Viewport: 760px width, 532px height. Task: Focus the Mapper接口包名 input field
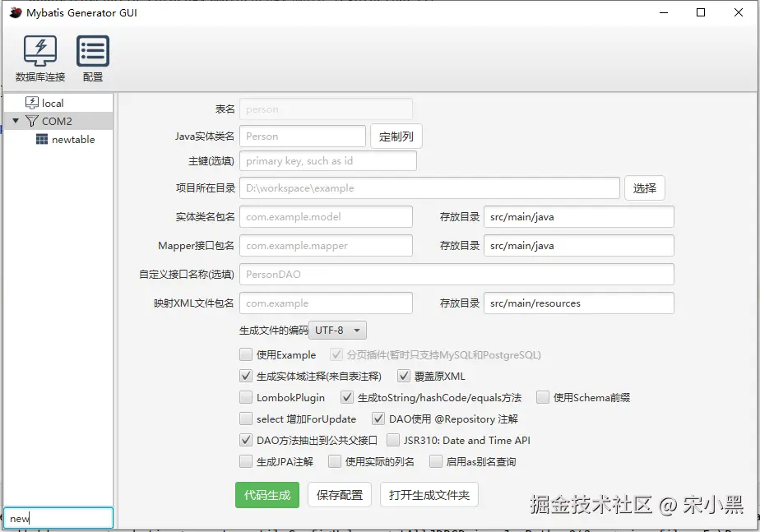[x=327, y=246]
